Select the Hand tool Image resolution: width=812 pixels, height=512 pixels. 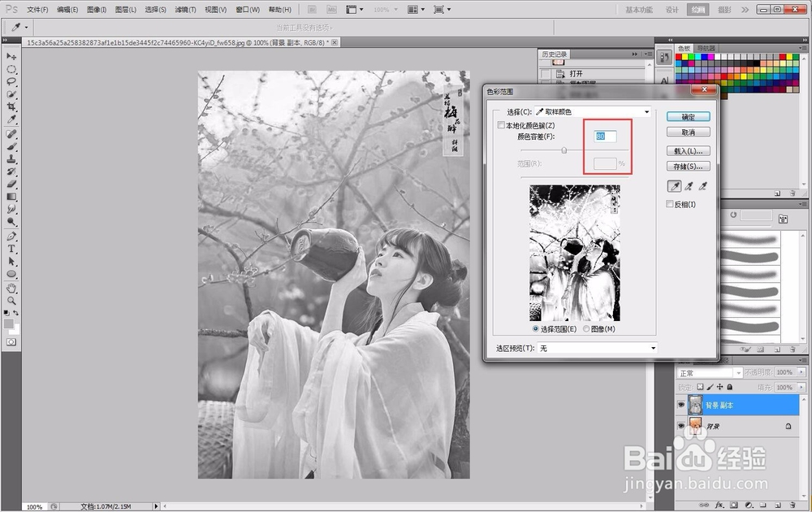click(x=11, y=289)
